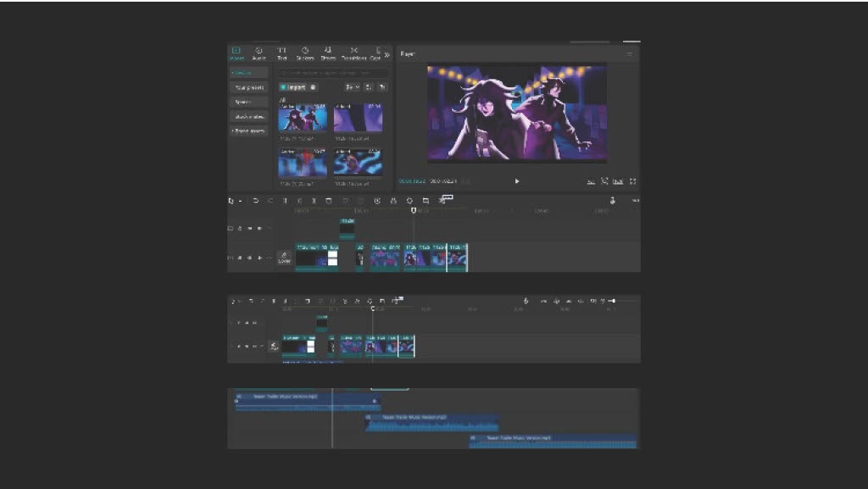The height and width of the screenshot is (489, 868).
Task: Open the Stickers tab
Action: tap(305, 53)
